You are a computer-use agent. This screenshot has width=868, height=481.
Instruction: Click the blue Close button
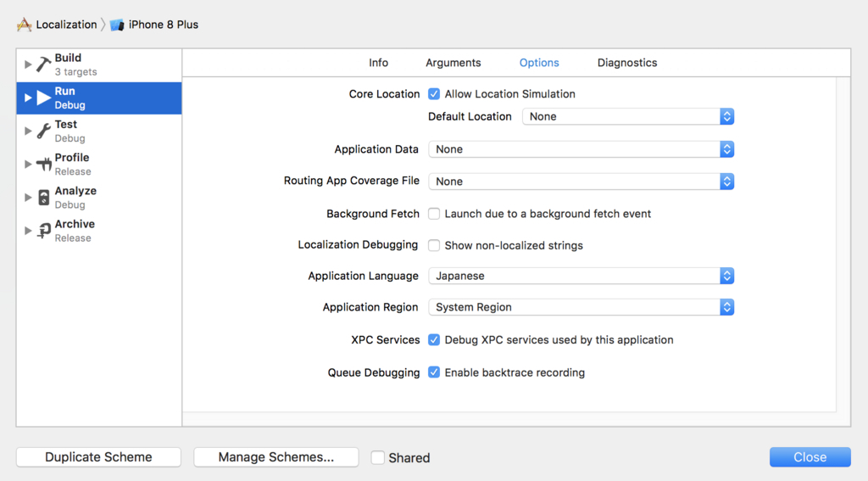(810, 457)
